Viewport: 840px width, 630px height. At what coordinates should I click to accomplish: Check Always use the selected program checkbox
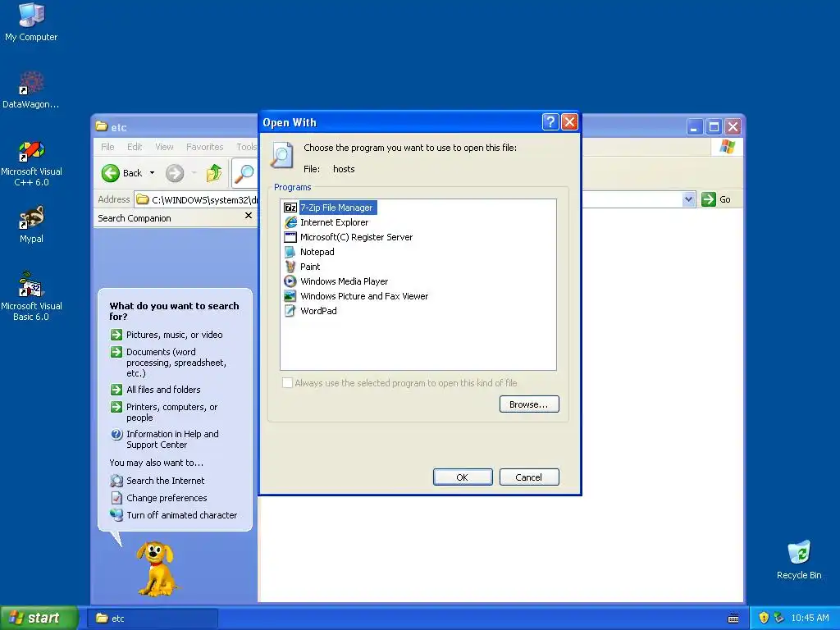pyautogui.click(x=288, y=382)
